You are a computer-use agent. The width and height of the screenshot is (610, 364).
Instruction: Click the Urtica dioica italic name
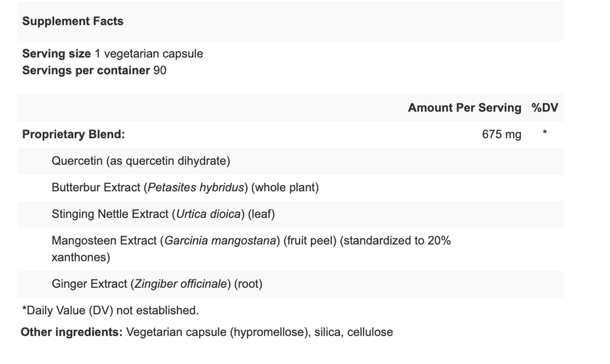[x=208, y=214]
